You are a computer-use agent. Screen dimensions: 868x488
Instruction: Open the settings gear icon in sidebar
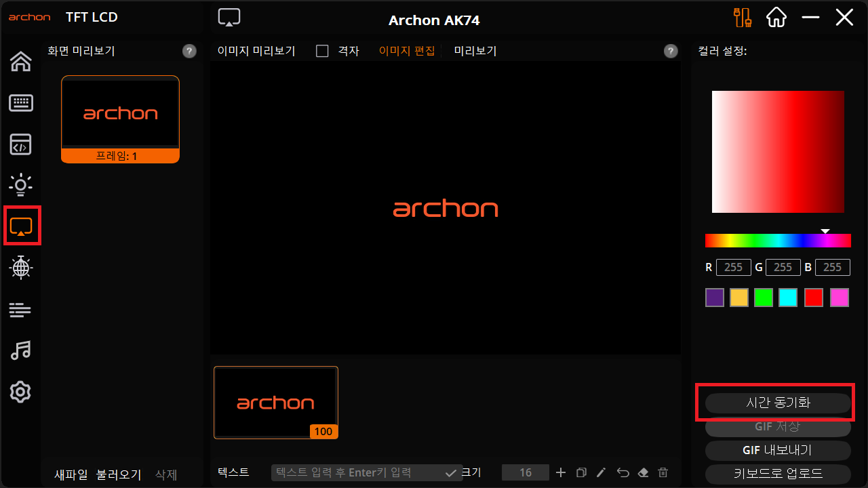[x=20, y=392]
